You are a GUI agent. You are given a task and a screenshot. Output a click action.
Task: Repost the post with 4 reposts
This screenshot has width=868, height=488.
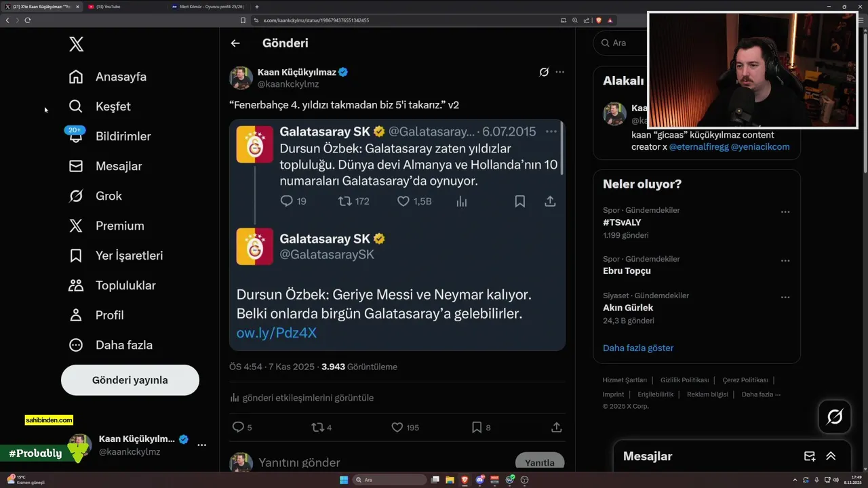317,428
